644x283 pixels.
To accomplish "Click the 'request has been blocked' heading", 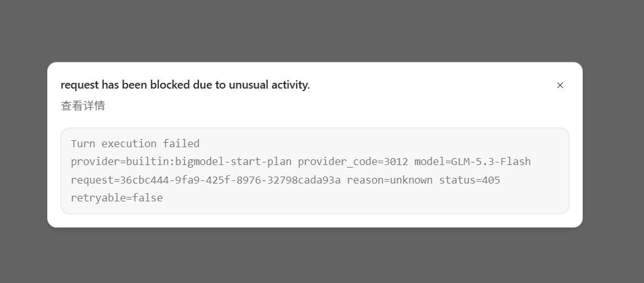I will click(186, 85).
